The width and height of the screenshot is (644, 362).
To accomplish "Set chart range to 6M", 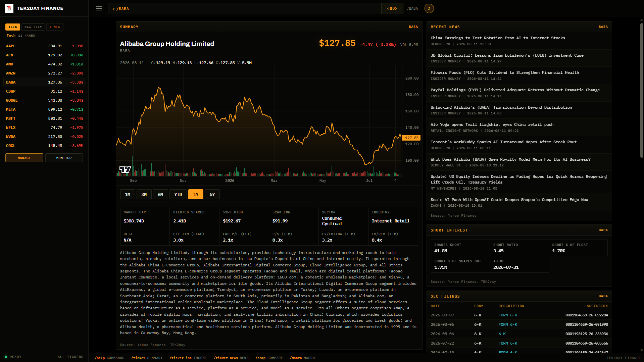I will tap(160, 194).
